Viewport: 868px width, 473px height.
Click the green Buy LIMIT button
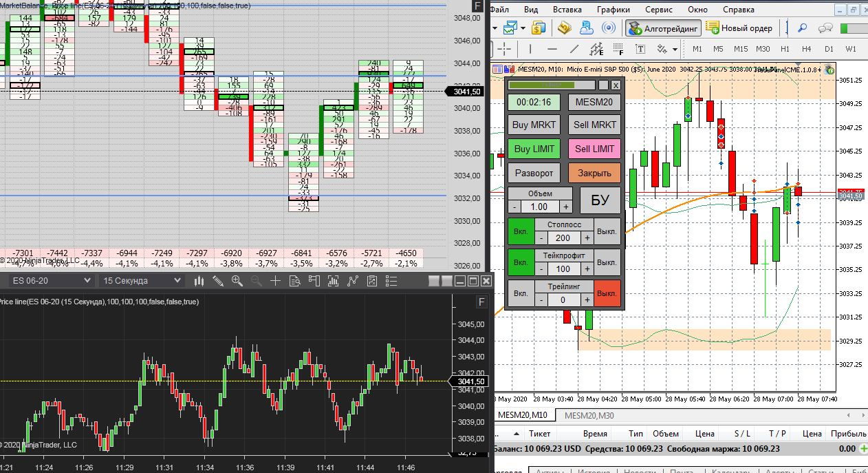(534, 149)
